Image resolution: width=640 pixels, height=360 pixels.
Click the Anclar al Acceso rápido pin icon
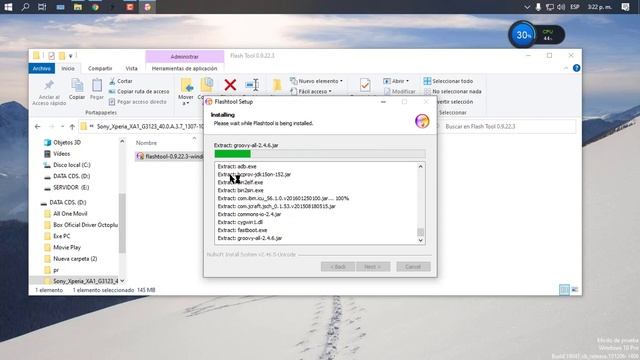pyautogui.click(x=49, y=85)
